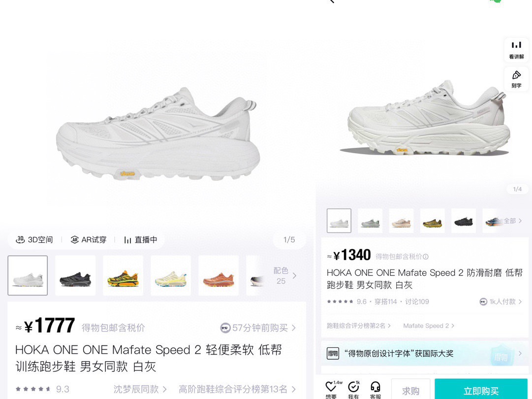Tap the 求购 bid button
Image resolution: width=532 pixels, height=399 pixels.
(x=410, y=390)
